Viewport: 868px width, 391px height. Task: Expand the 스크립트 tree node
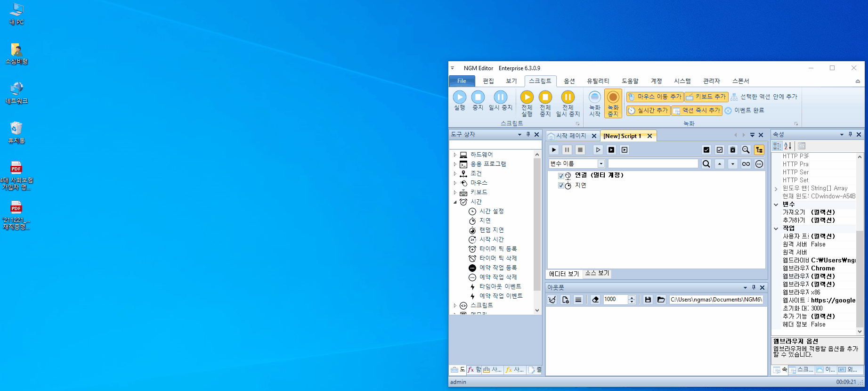[x=455, y=305]
